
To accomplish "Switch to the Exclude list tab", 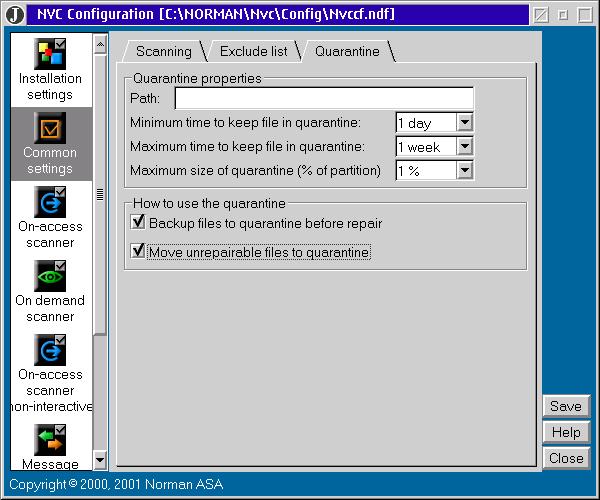I will tap(253, 51).
